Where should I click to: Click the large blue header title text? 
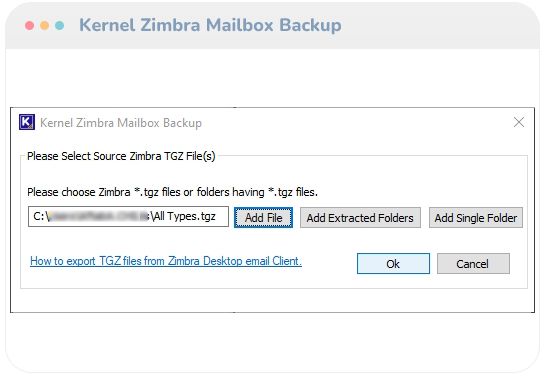(210, 25)
